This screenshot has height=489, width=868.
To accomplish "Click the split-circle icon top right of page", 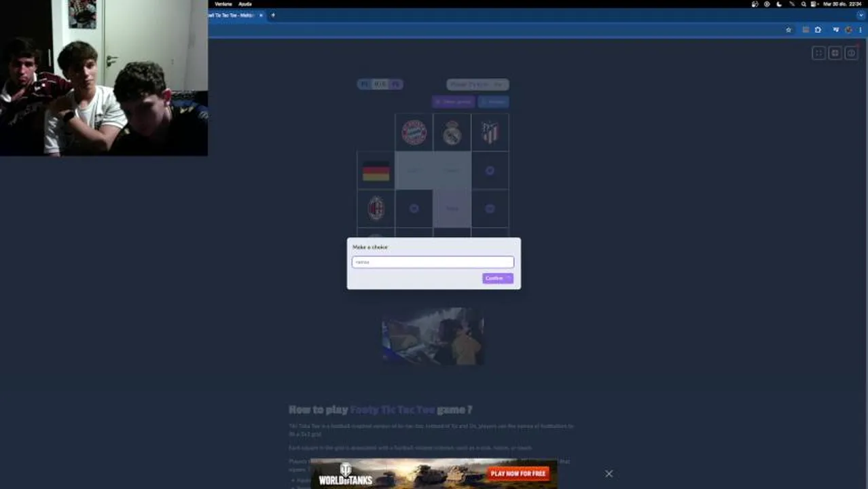I will click(851, 53).
